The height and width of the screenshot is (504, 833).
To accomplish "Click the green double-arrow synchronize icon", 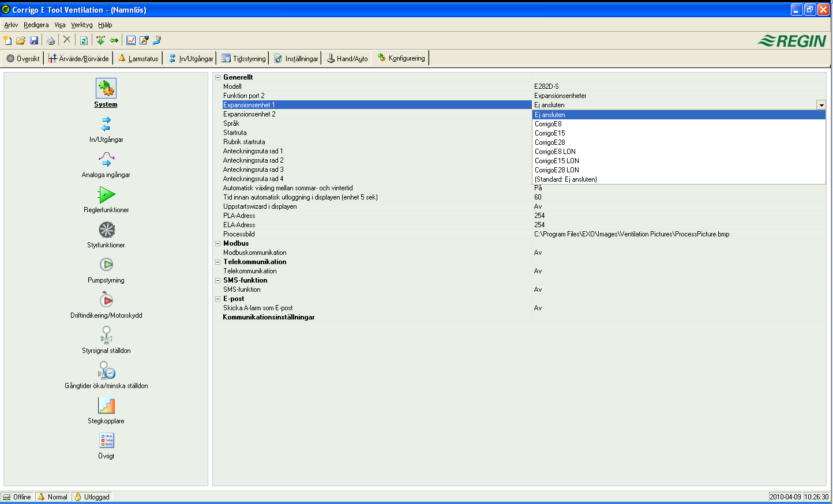I will [114, 40].
